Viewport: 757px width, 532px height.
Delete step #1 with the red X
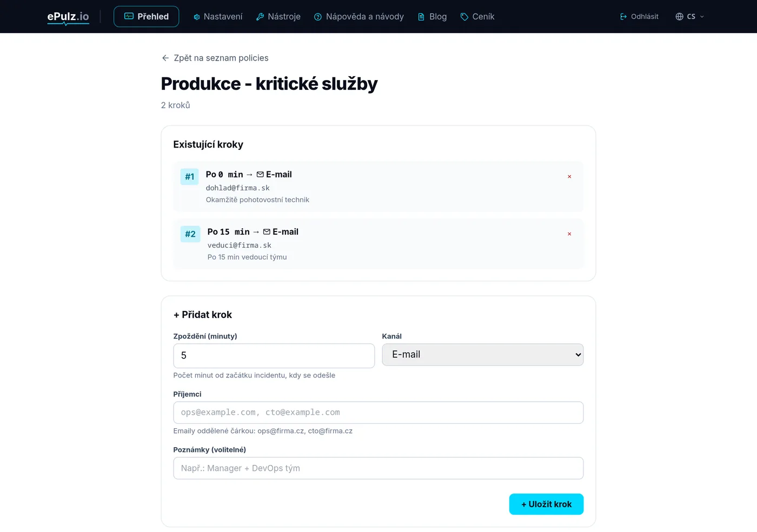569,177
